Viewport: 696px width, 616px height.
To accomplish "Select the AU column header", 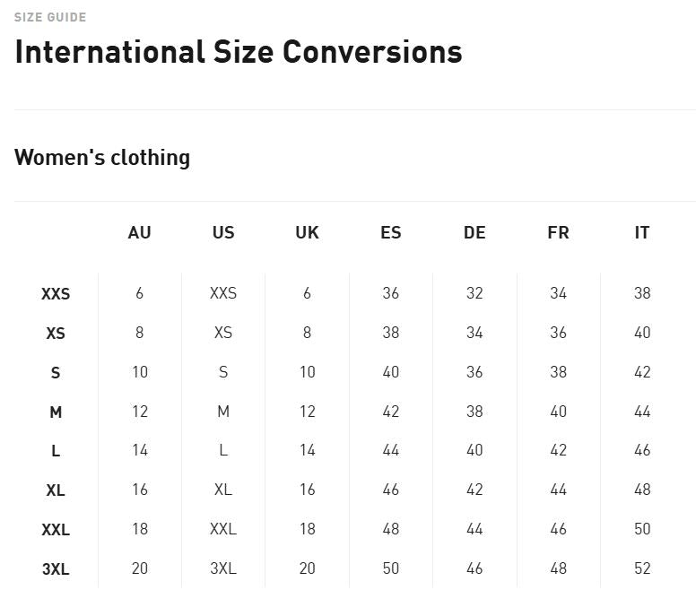I will click(140, 233).
